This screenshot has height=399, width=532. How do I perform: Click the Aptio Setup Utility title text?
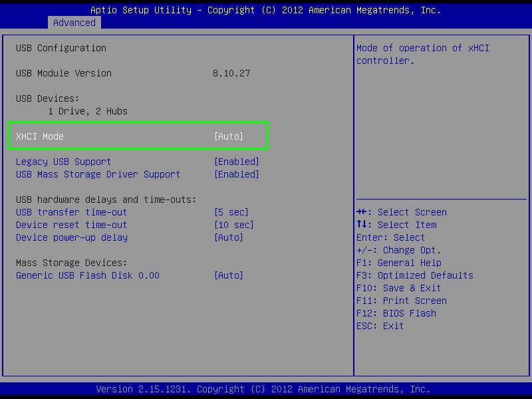click(x=265, y=10)
